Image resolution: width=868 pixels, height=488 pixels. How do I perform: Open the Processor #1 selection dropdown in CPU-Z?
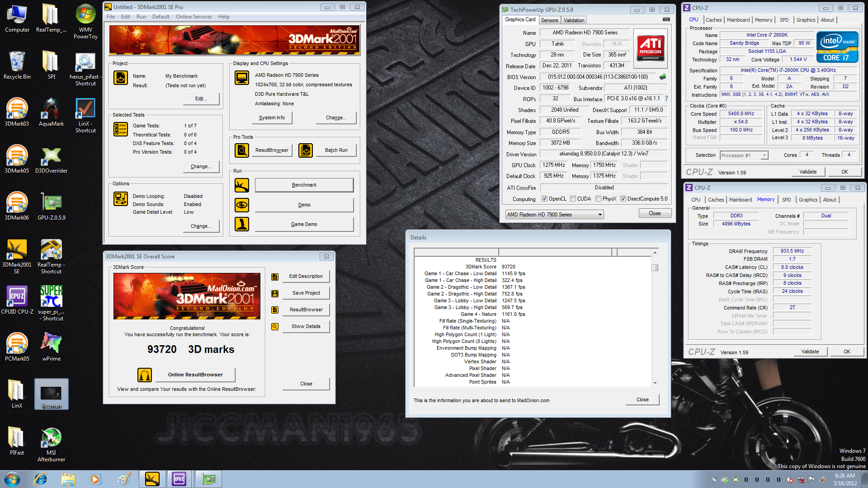click(x=744, y=155)
